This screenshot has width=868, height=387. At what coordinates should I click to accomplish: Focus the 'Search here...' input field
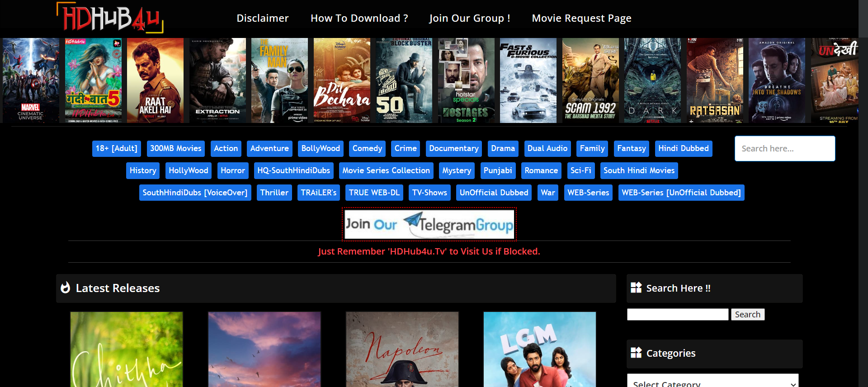784,149
